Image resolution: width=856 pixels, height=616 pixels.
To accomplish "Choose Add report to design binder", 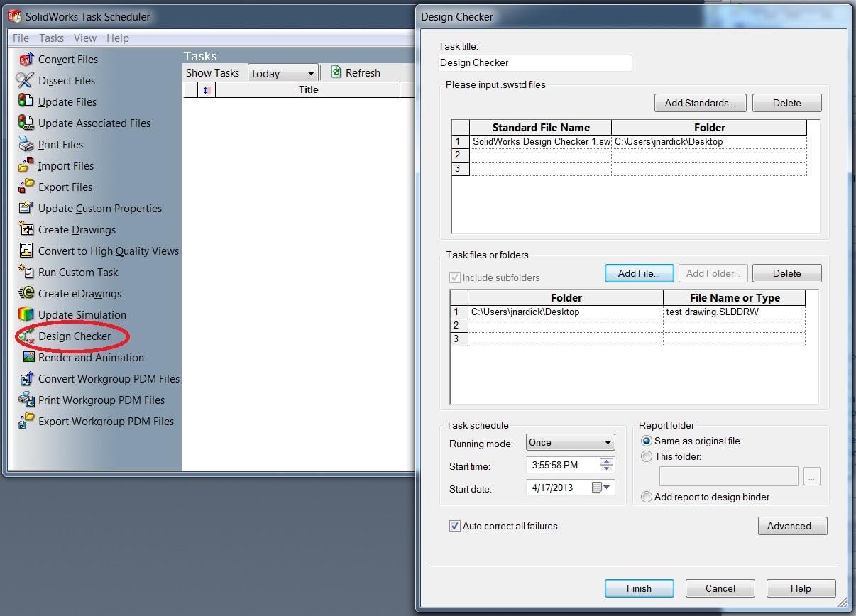I will [647, 497].
